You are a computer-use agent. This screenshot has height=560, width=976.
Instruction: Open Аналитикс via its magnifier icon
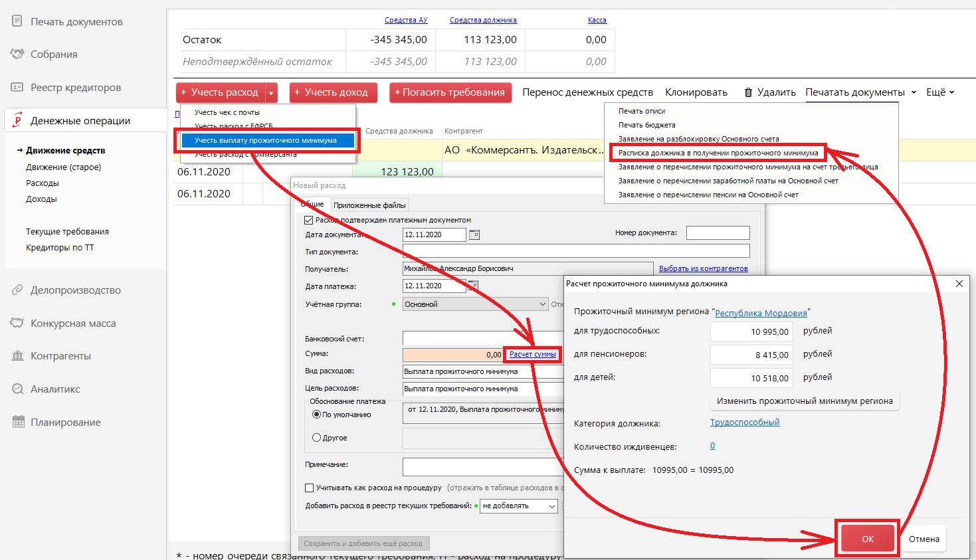coord(17,389)
